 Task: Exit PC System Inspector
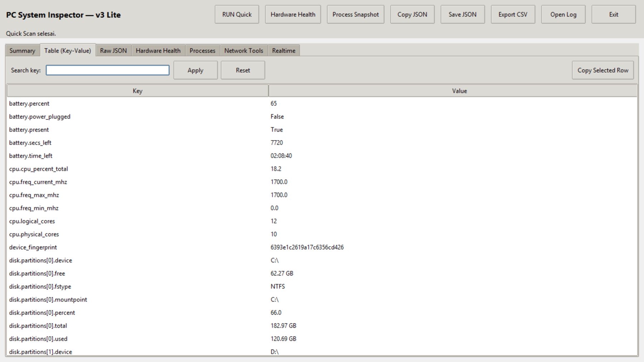point(613,14)
